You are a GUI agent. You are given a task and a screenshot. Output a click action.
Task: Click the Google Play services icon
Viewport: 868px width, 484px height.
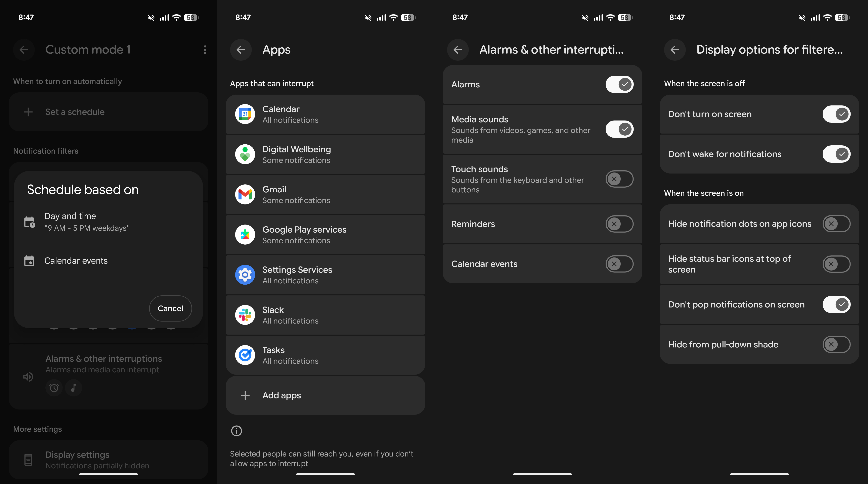(245, 234)
